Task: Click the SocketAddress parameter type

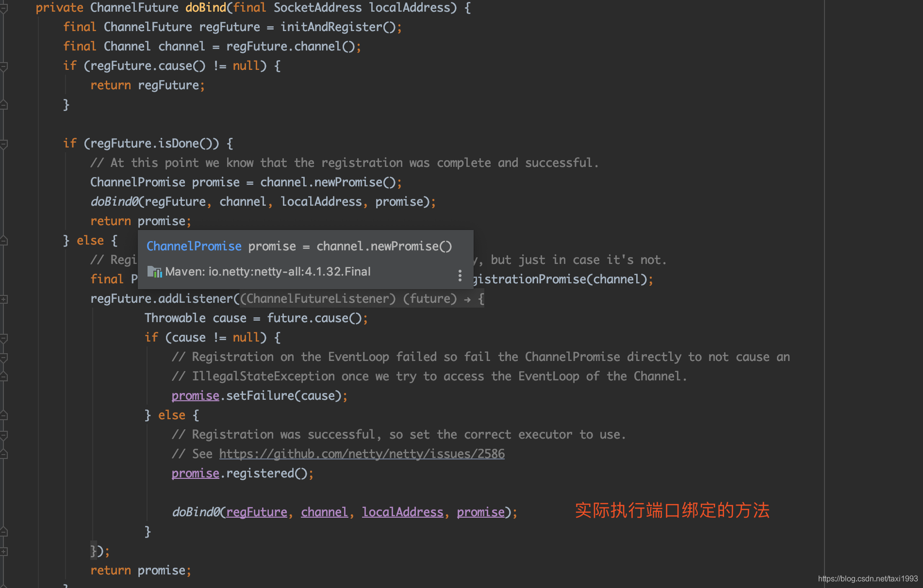Action: pos(317,8)
